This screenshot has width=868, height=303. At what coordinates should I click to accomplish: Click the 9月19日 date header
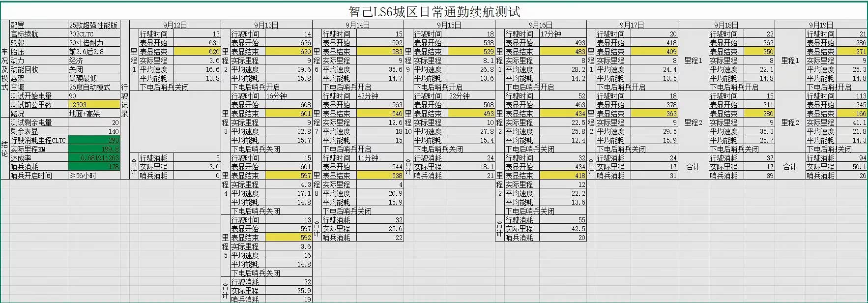(821, 25)
